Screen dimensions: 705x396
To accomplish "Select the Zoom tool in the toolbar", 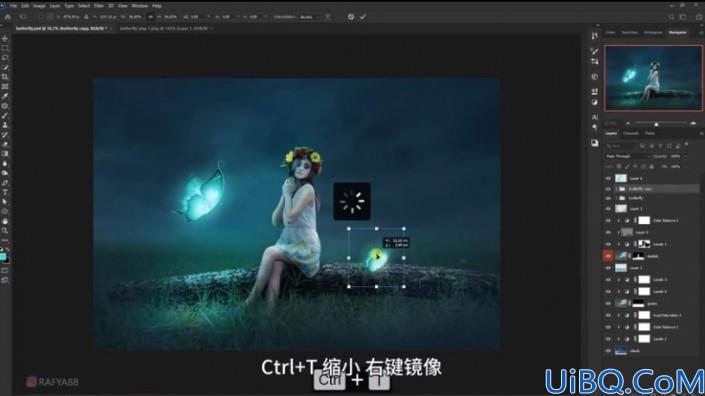I will [5, 231].
